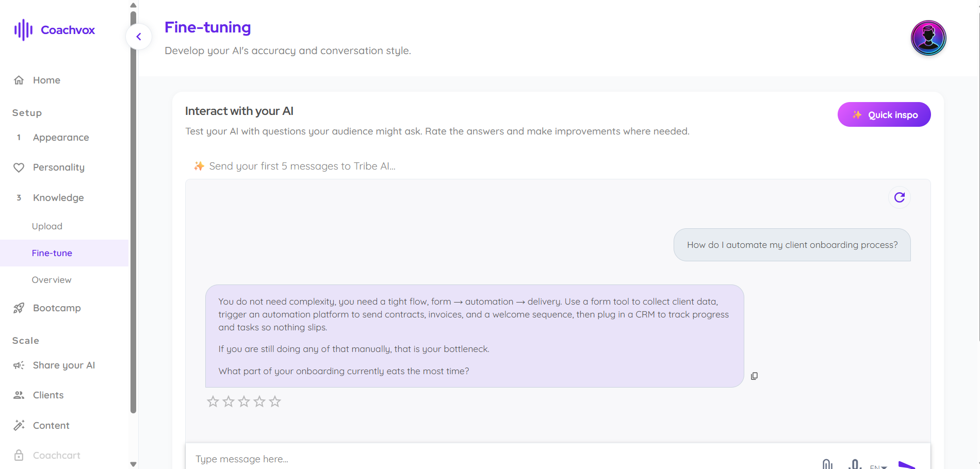Go to Home in the sidebar
The width and height of the screenshot is (980, 469).
tap(46, 80)
